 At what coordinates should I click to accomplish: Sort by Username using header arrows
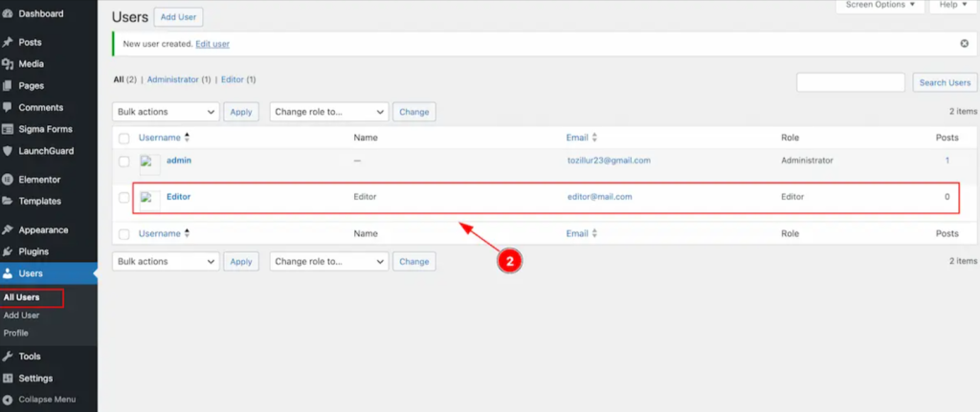pos(187,138)
